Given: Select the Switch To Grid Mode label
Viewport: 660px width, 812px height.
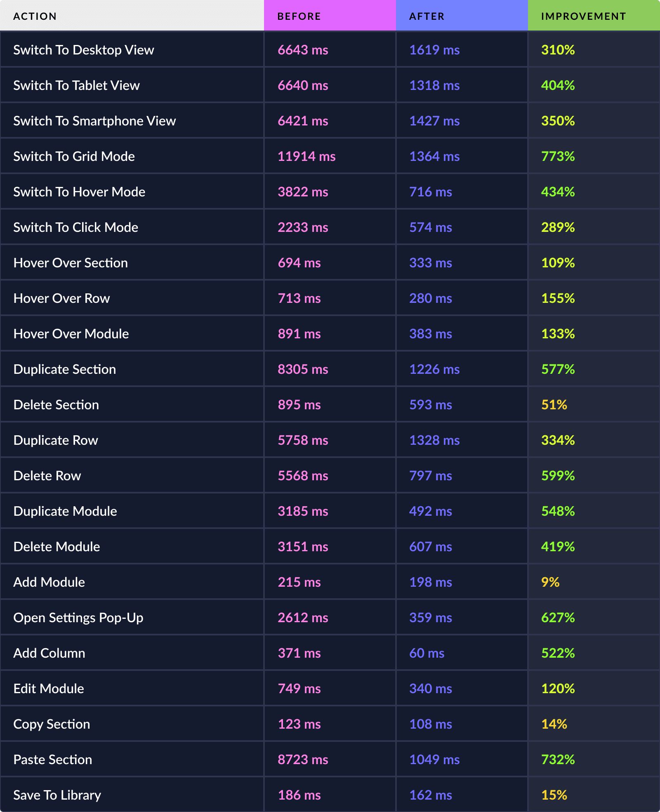Looking at the screenshot, I should [74, 156].
